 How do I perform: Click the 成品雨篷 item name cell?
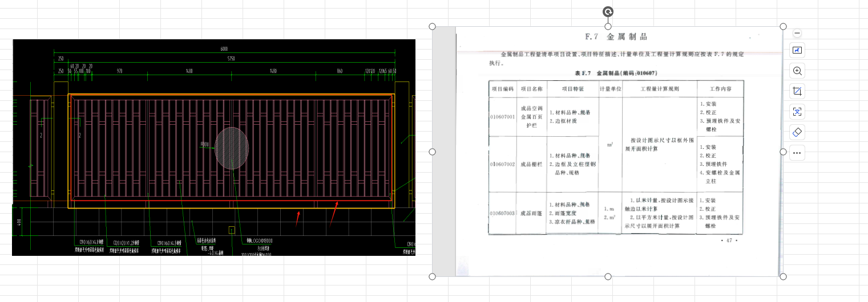[531, 213]
